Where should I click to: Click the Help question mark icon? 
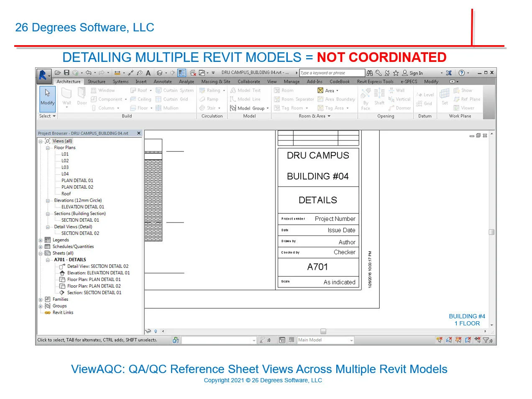[x=462, y=73]
